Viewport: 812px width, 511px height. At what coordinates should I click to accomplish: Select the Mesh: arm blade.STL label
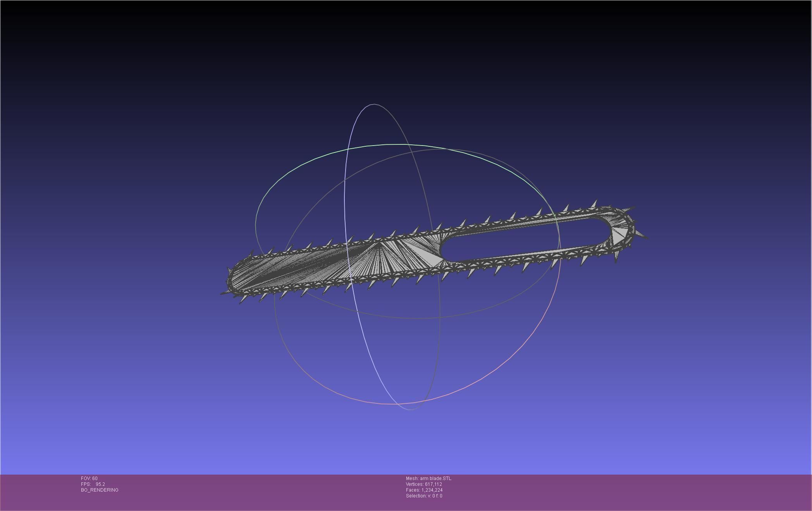coord(428,478)
